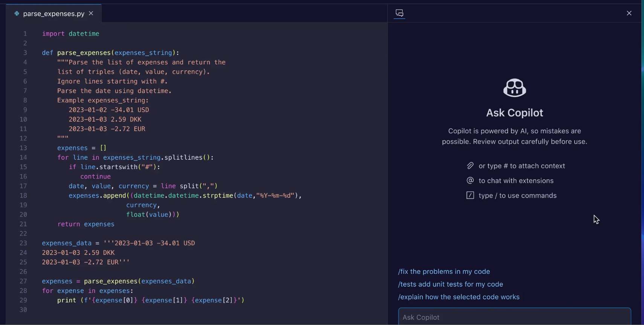The image size is (644, 325).
Task: Close the Copilot chat panel
Action: click(629, 13)
